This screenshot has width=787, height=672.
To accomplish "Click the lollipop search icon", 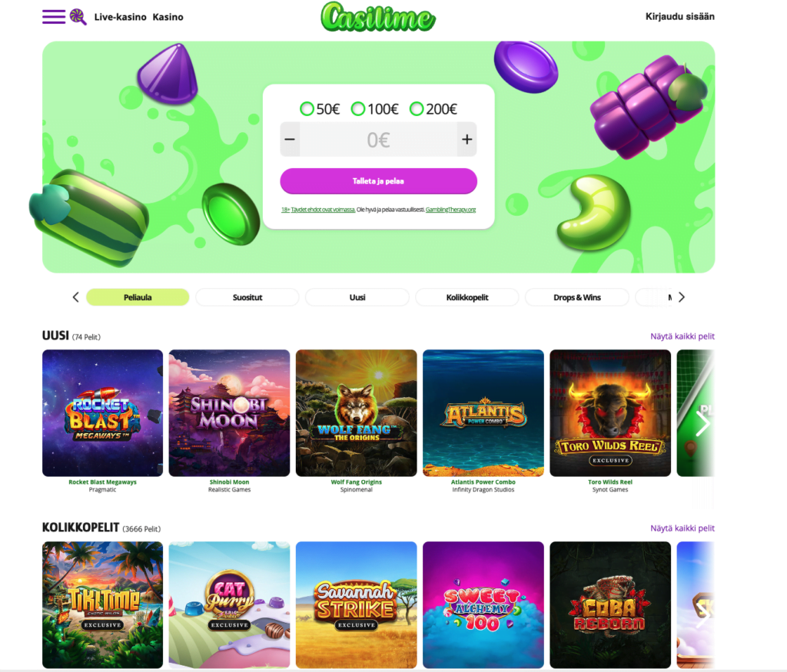I will pyautogui.click(x=78, y=17).
